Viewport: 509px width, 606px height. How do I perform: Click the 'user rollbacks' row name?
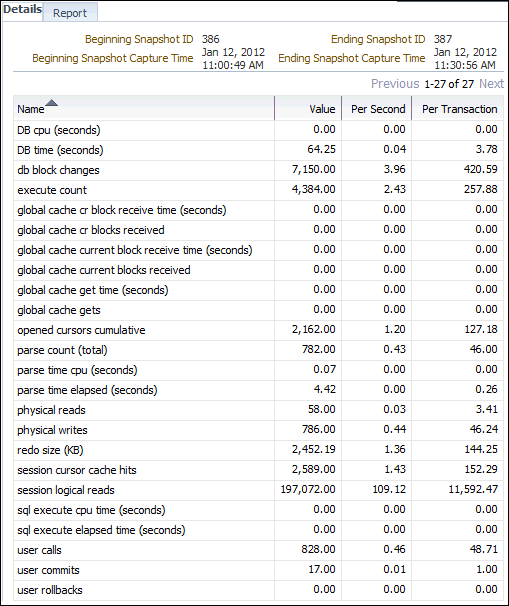click(x=50, y=591)
